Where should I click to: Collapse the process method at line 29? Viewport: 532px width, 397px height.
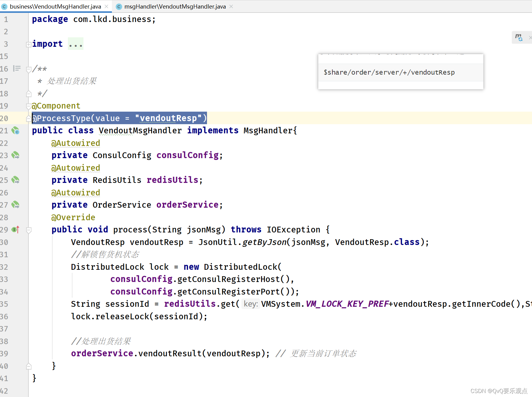pyautogui.click(x=29, y=230)
